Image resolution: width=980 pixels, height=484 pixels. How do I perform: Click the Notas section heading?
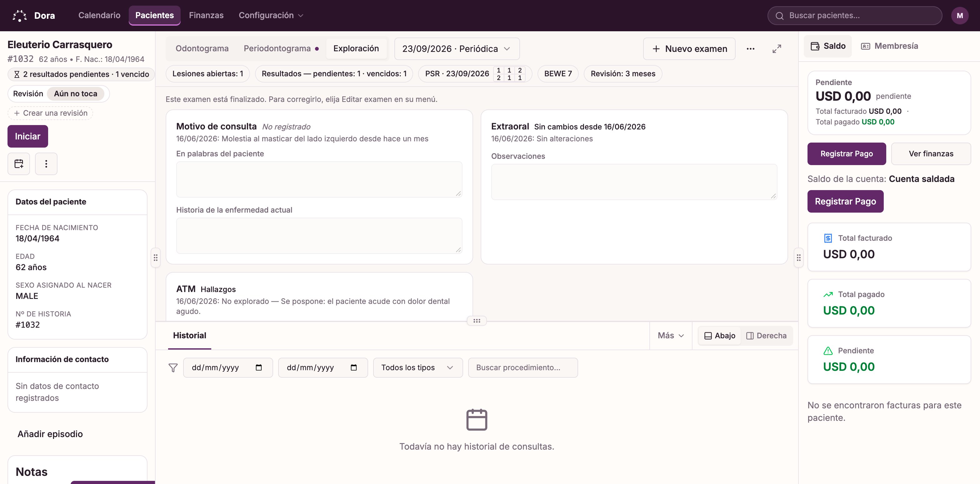[31, 472]
